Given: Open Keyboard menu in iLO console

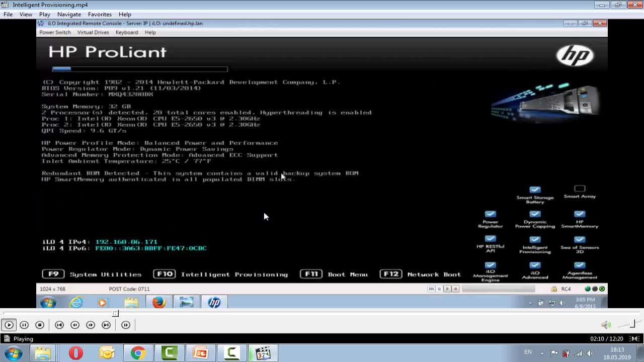Looking at the screenshot, I should (127, 32).
